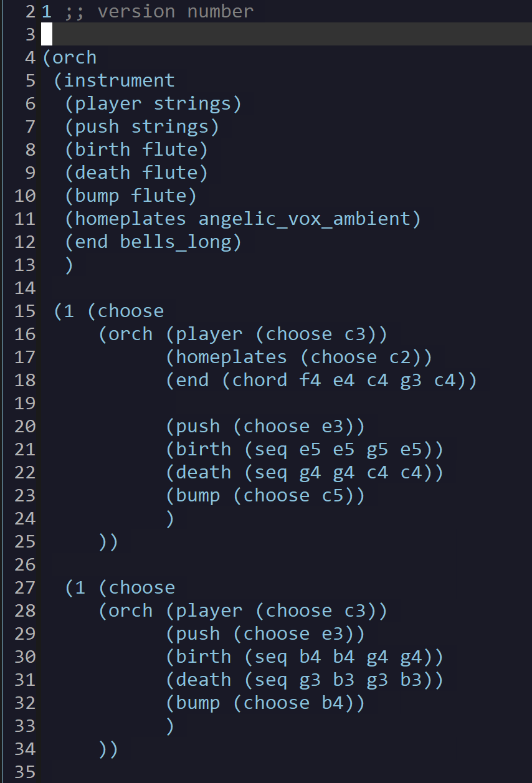Click 'b3' at end of line 31
Screen dimensions: 532x783
411,680
